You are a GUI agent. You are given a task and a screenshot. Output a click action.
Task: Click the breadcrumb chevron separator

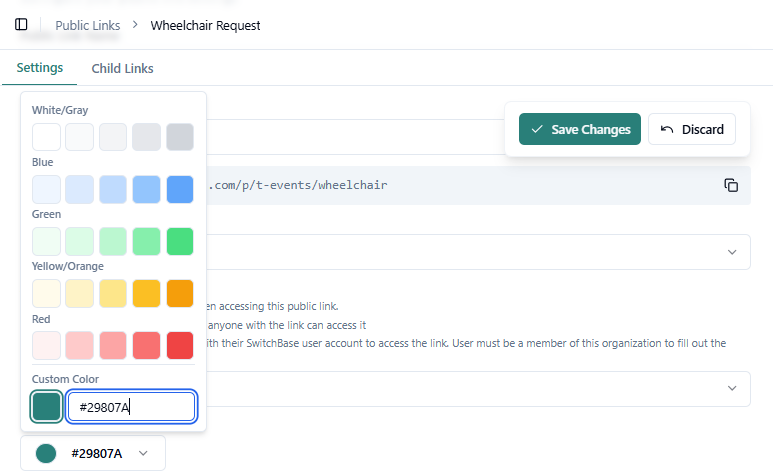[x=135, y=25]
